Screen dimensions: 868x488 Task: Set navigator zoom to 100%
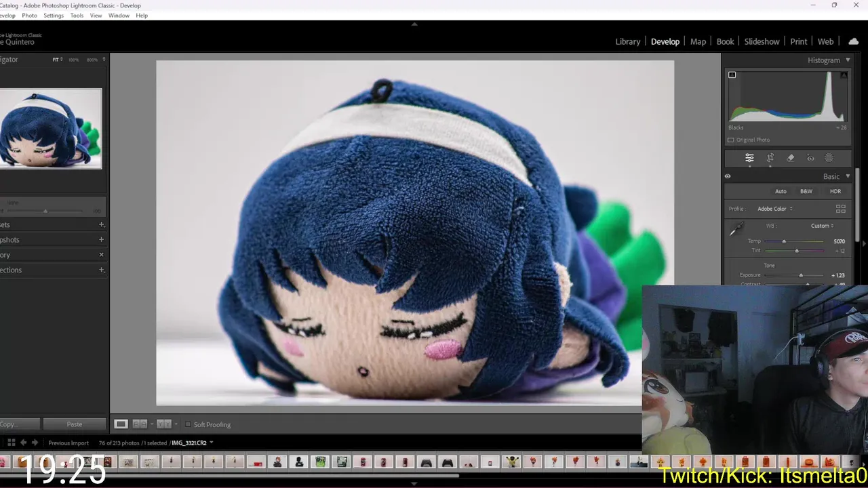[73, 60]
